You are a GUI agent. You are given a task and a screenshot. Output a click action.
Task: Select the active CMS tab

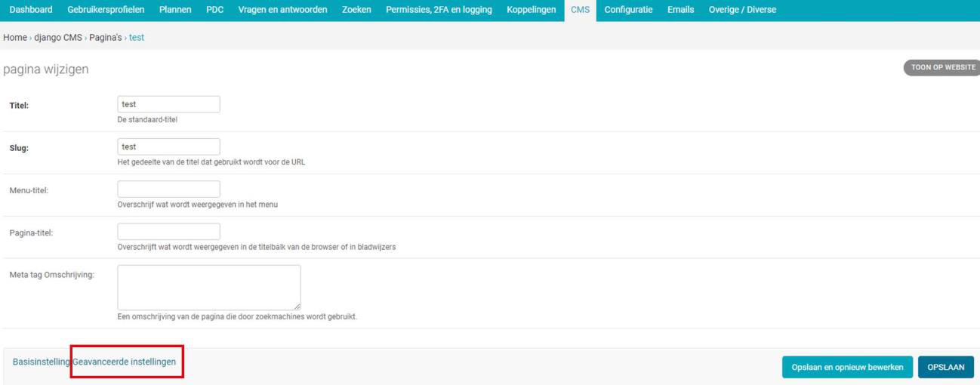click(x=580, y=10)
